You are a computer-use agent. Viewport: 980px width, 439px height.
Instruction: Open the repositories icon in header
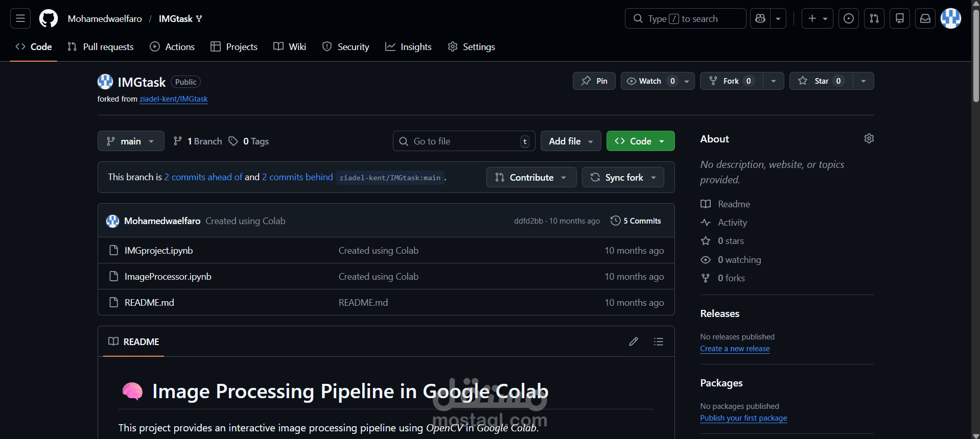point(900,18)
